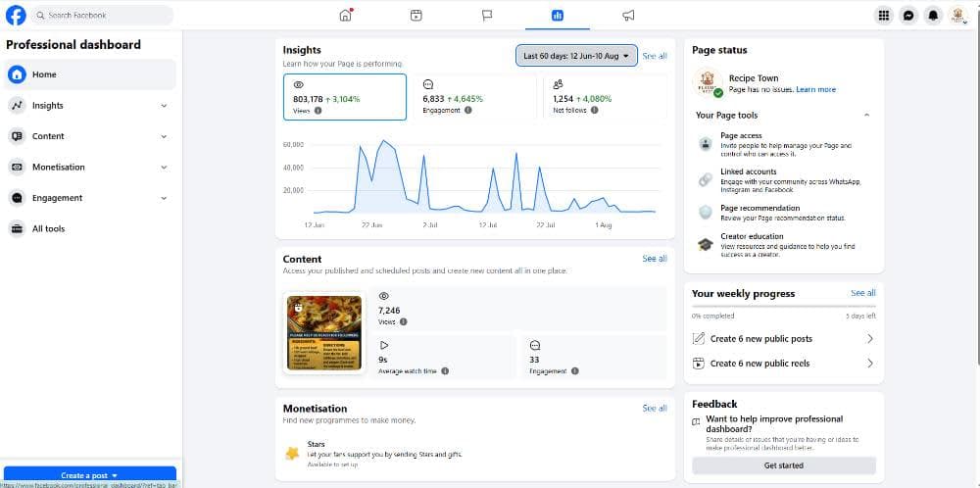Open the Page access tool
This screenshot has height=488, width=980.
(784, 144)
